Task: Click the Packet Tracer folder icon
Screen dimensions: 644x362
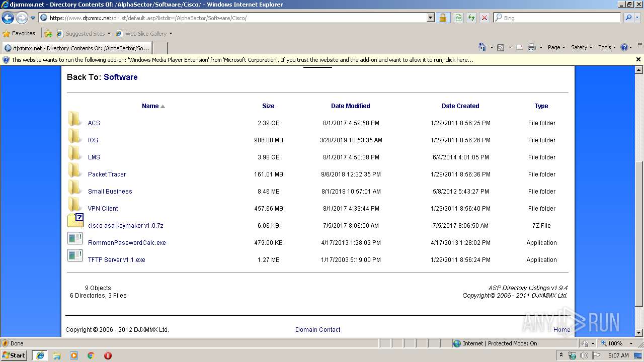Action: click(x=75, y=170)
